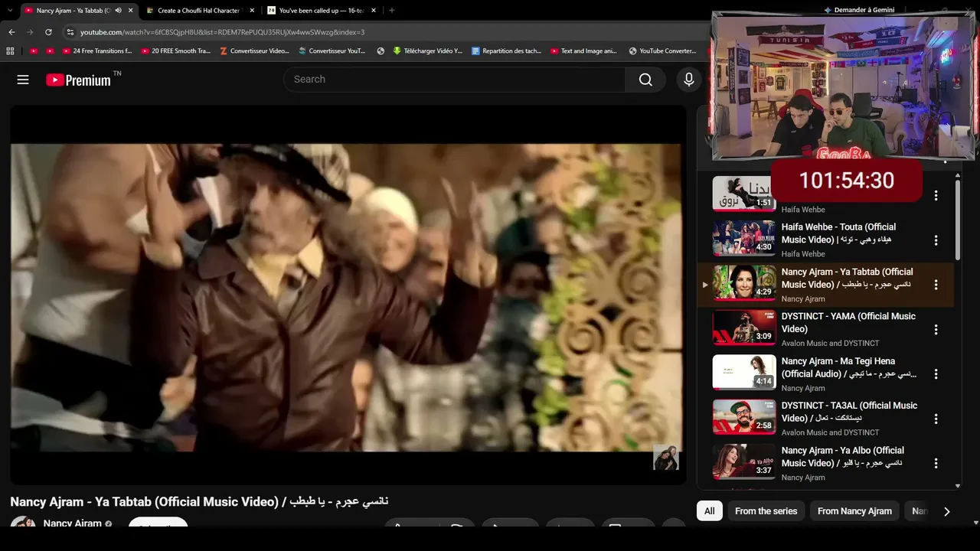Play the Haifa Wehbe 1:51 thumbnail
The image size is (980, 551).
click(744, 194)
